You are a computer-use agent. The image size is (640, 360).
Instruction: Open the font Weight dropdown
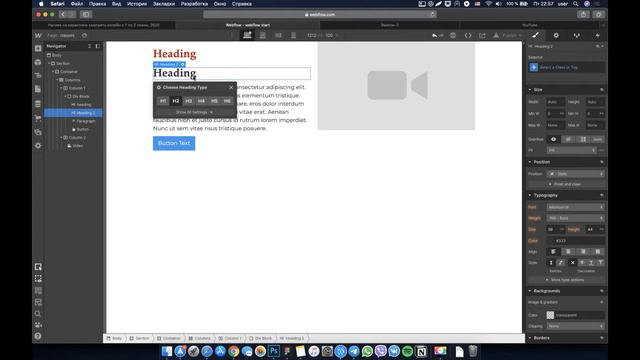[x=576, y=218]
